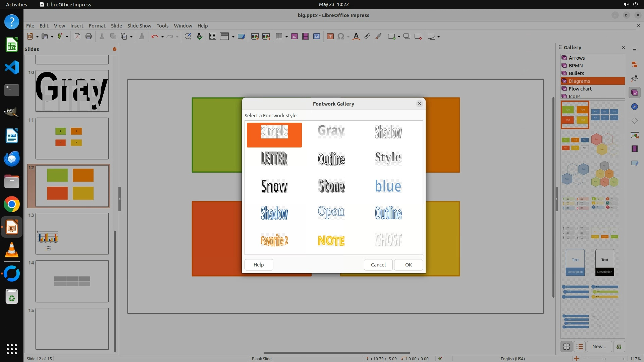Click the Insert Hyperlink chain icon

(x=367, y=37)
